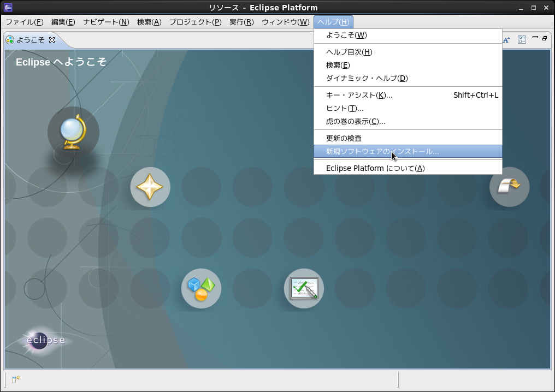Open the ウィンドウ(W) menu
Screen dimensions: 555x392
click(286, 22)
